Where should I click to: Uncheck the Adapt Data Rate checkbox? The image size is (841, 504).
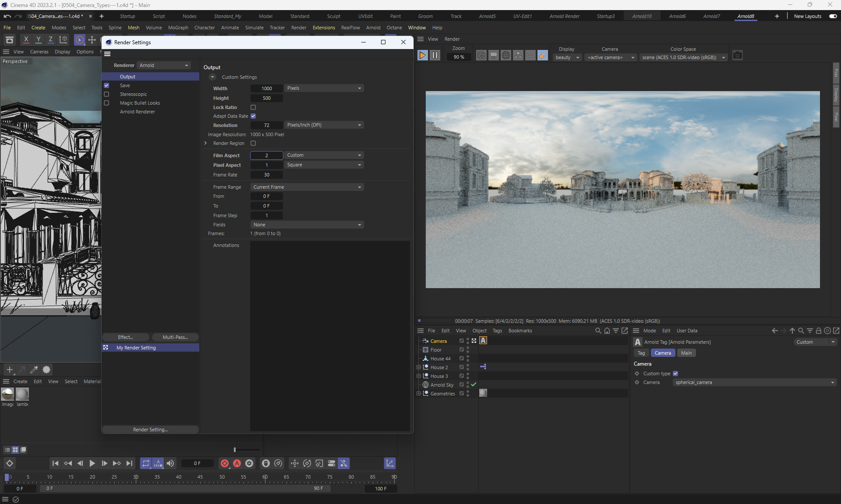[253, 116]
